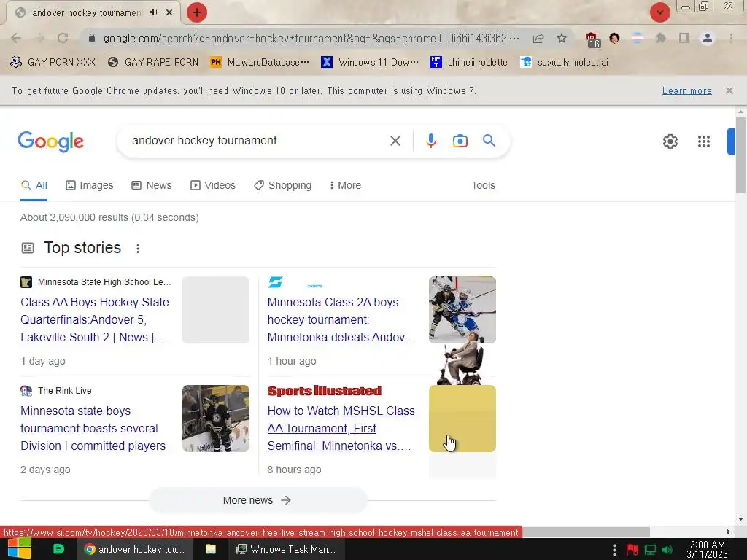View site information via the lock icon
Image resolution: width=747 pixels, height=560 pixels.
(x=92, y=38)
